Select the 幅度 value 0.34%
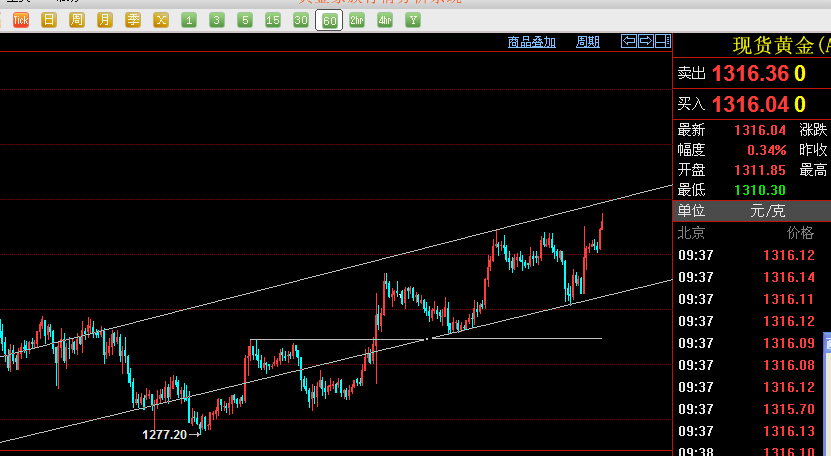The image size is (831, 456). click(x=767, y=150)
